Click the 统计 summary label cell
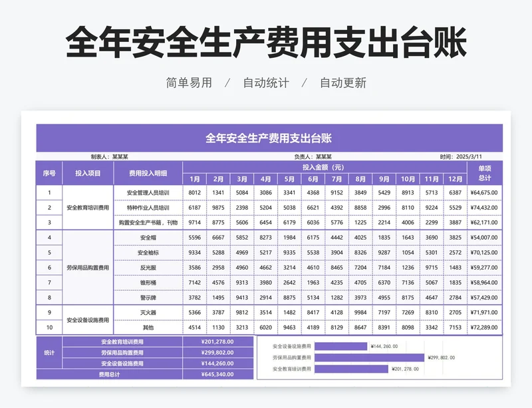The width and height of the screenshot is (532, 408). [x=49, y=353]
